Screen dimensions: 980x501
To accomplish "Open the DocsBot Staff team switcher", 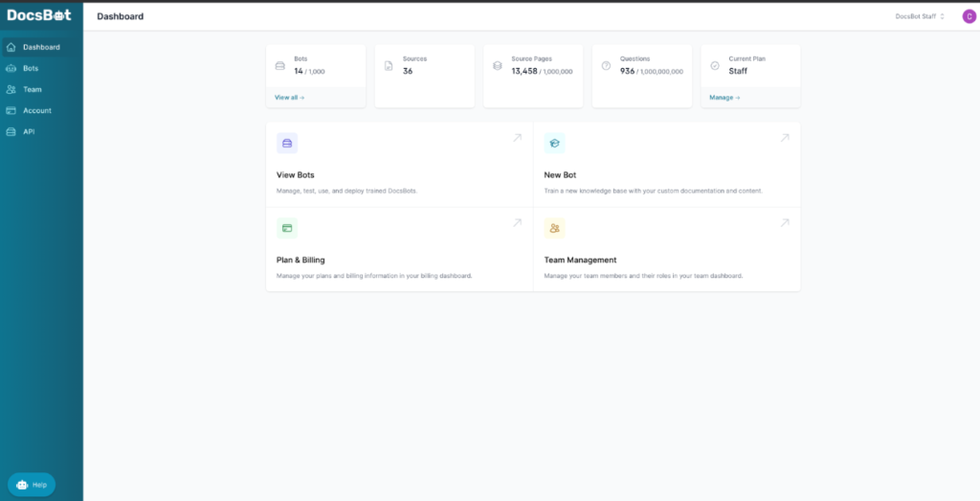I will [x=920, y=17].
